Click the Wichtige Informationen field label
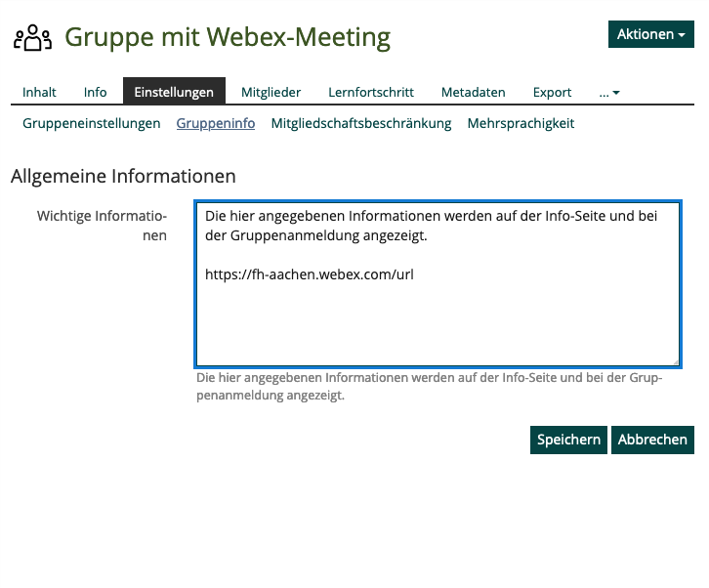 (103, 226)
